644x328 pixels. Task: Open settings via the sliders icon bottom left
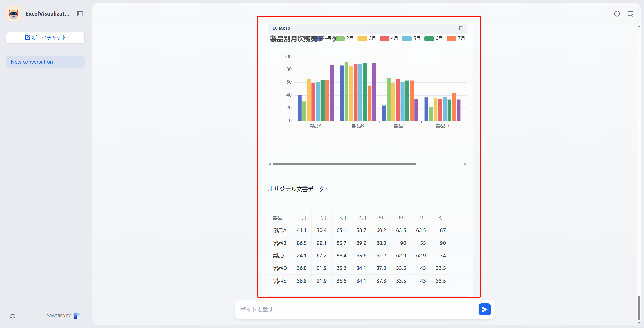click(12, 316)
